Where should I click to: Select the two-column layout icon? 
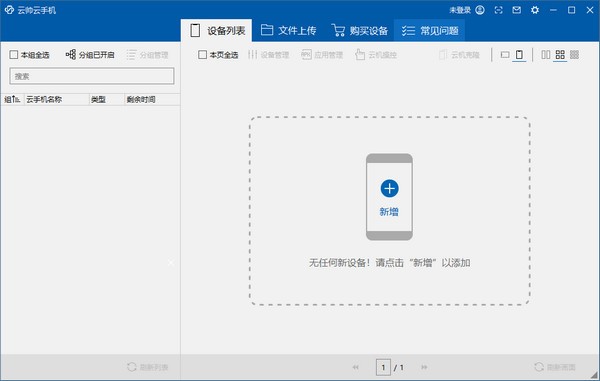click(x=546, y=55)
